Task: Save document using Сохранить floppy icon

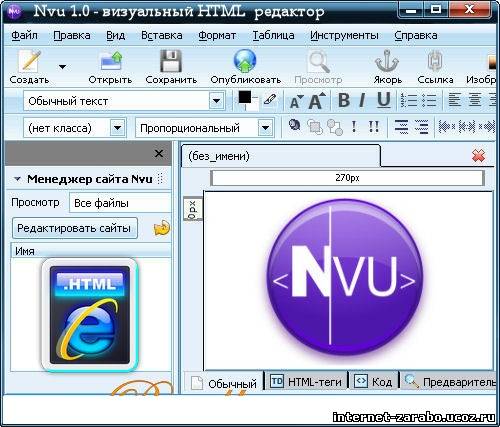Action: [x=171, y=61]
